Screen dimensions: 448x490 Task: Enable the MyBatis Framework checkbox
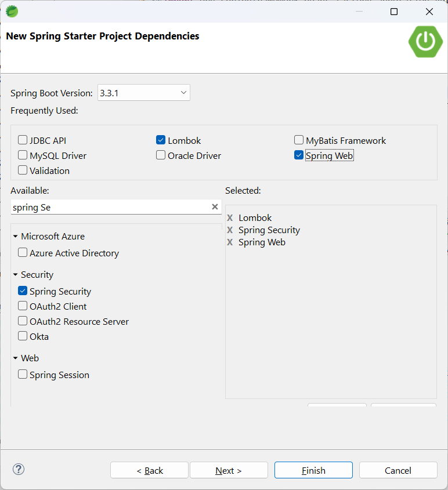click(x=299, y=140)
